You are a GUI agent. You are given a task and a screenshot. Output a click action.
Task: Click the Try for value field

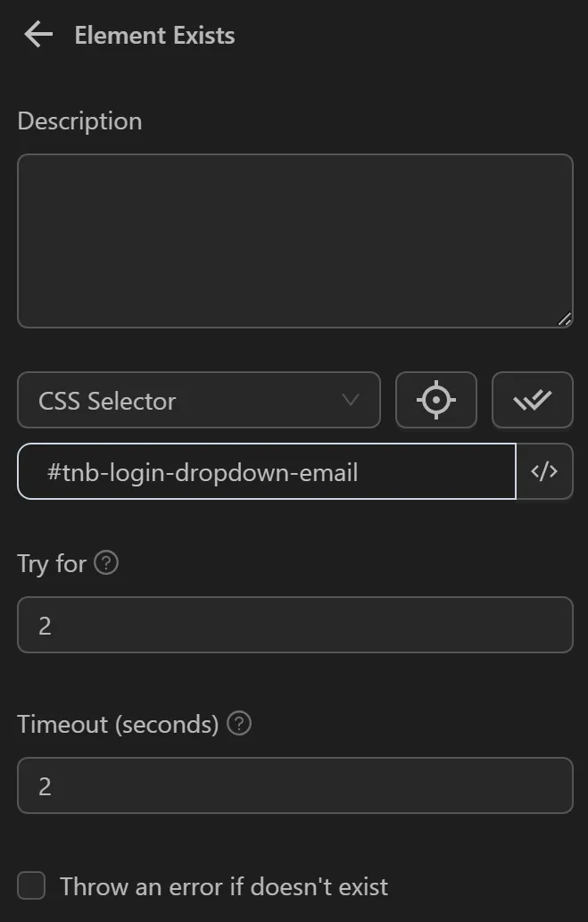[294, 625]
